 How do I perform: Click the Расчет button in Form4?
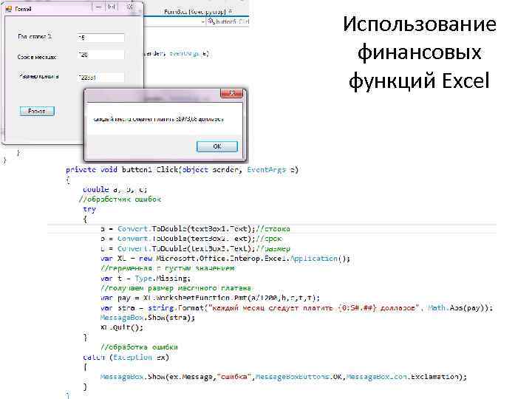tap(37, 111)
